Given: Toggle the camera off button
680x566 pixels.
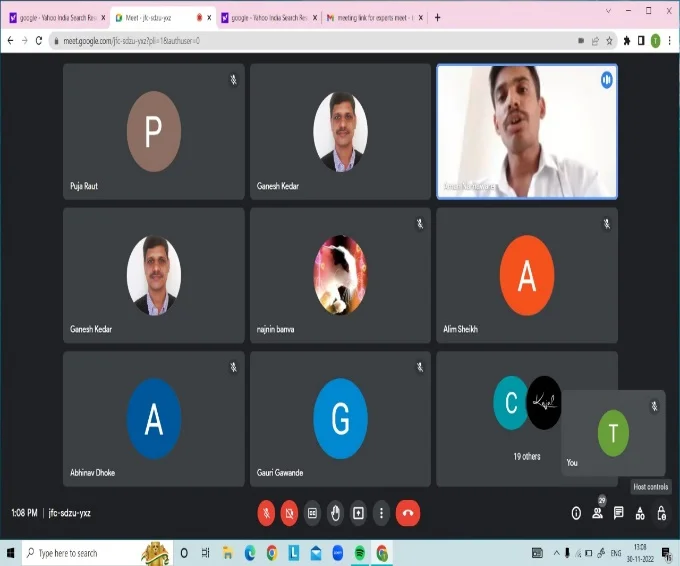Looking at the screenshot, I should click(x=289, y=513).
